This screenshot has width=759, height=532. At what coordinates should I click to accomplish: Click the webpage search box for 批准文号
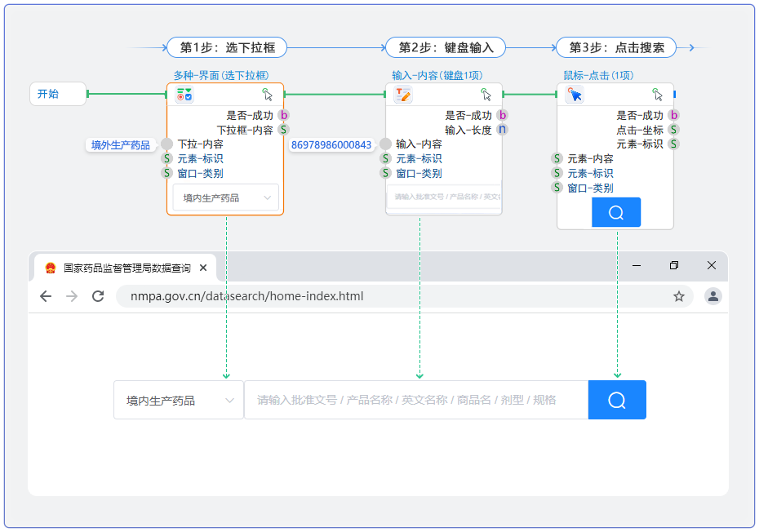tap(415, 400)
